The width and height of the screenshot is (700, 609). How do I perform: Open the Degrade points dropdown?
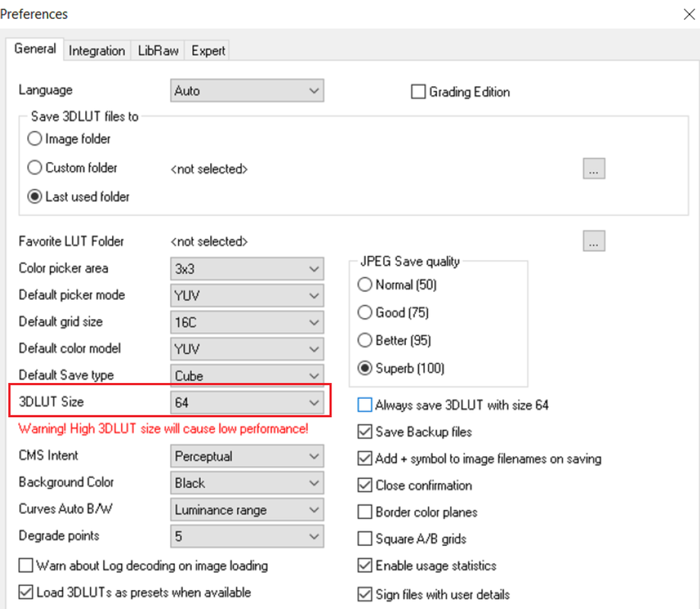pos(247,536)
